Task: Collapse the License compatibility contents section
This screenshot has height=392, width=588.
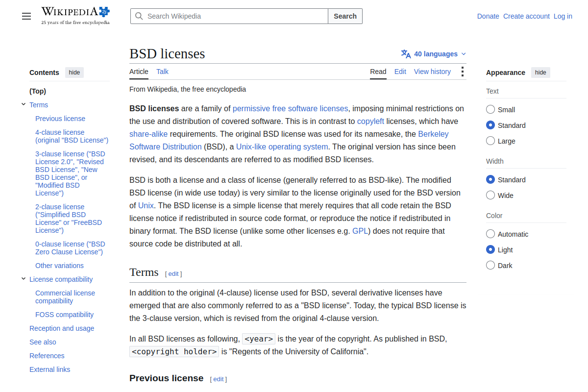Action: tap(24, 279)
